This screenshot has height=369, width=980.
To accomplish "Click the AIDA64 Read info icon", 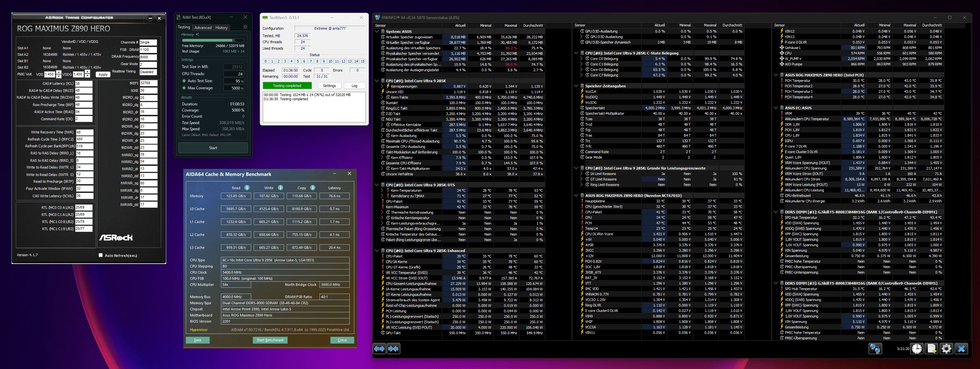I will click(x=247, y=188).
